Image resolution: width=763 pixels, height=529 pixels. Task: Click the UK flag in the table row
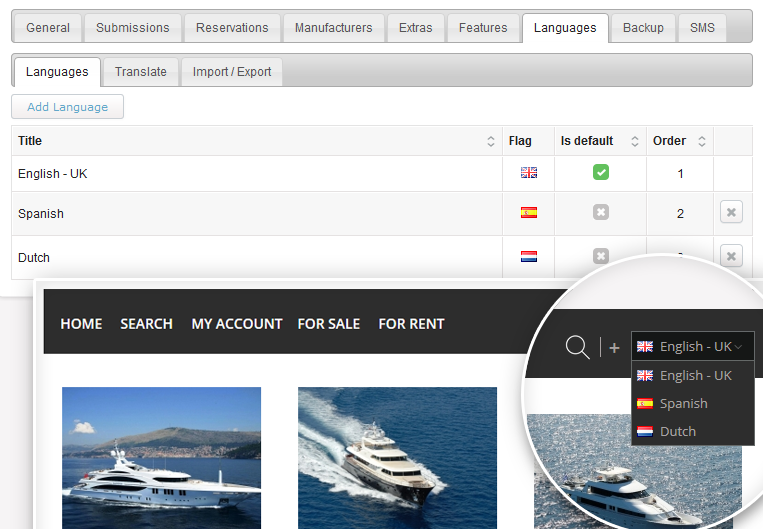[529, 172]
